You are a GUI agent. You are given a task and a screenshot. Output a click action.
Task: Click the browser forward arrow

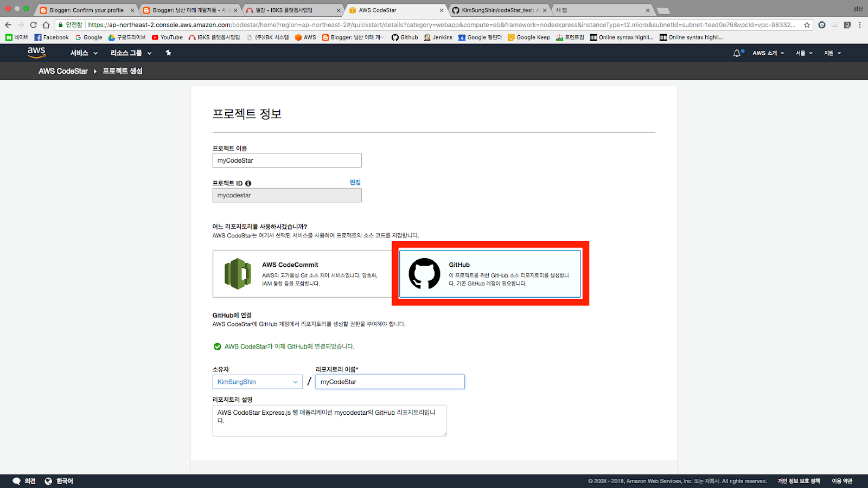(21, 25)
